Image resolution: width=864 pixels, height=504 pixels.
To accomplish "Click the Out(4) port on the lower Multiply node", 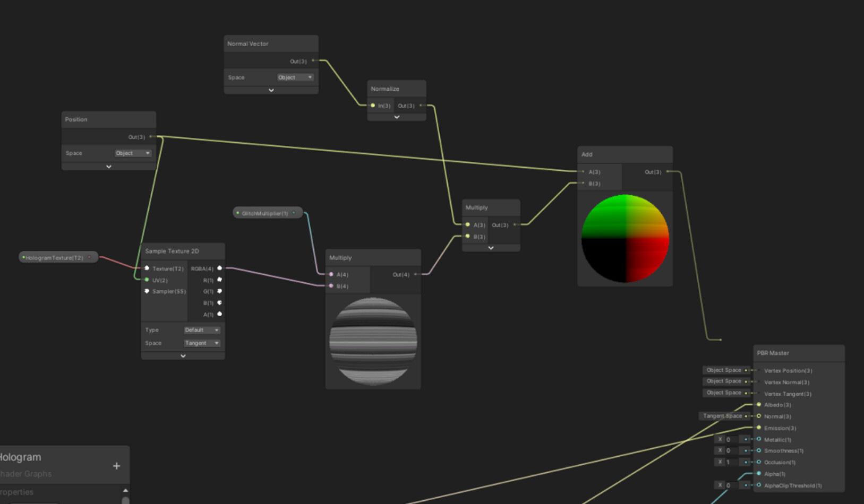I will click(x=416, y=275).
